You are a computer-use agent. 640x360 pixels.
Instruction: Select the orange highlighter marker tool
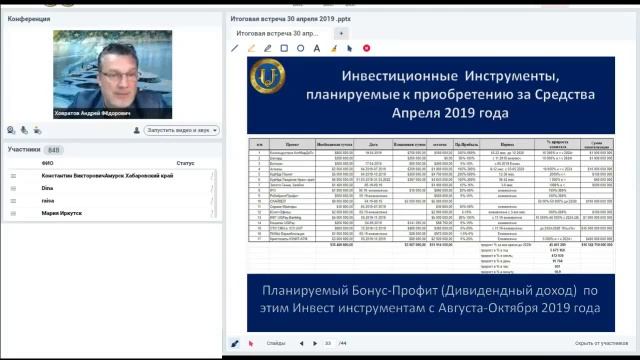click(251, 48)
